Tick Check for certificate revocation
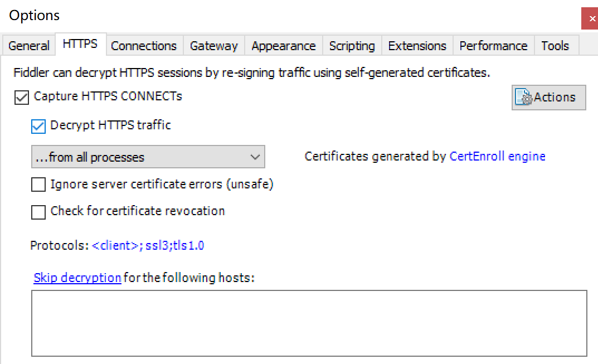 (x=38, y=212)
